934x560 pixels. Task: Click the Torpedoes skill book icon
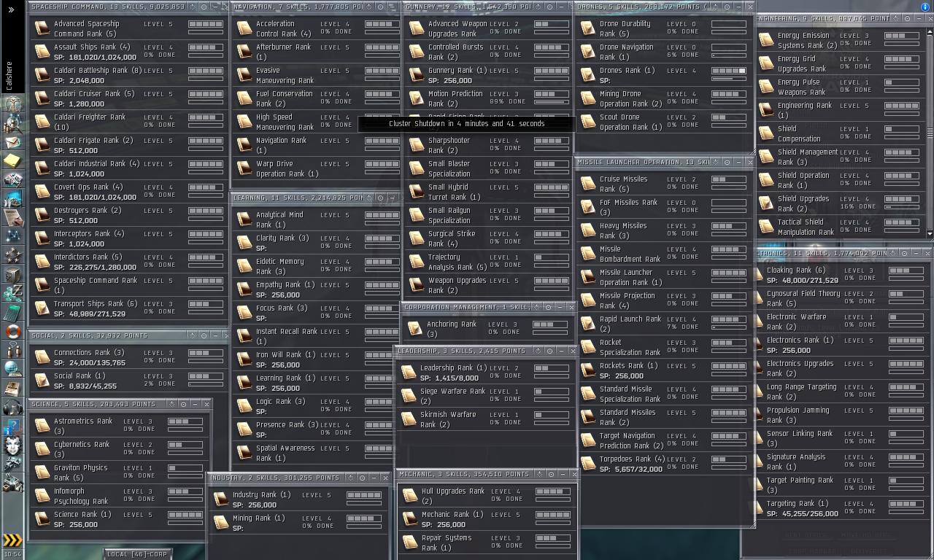coord(588,464)
